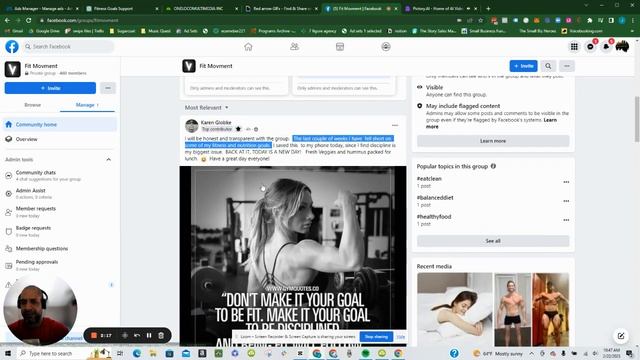Click the Invite button in the group header
This screenshot has width=640, height=360.
[523, 66]
